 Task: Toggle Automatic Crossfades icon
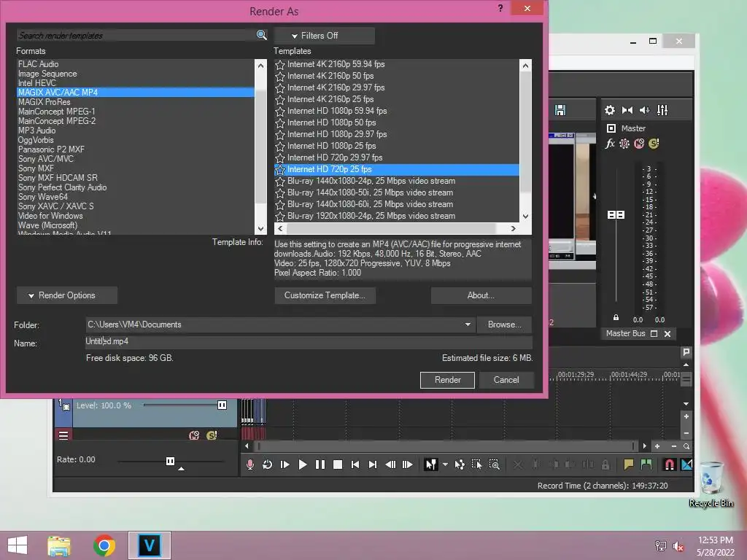pos(686,464)
